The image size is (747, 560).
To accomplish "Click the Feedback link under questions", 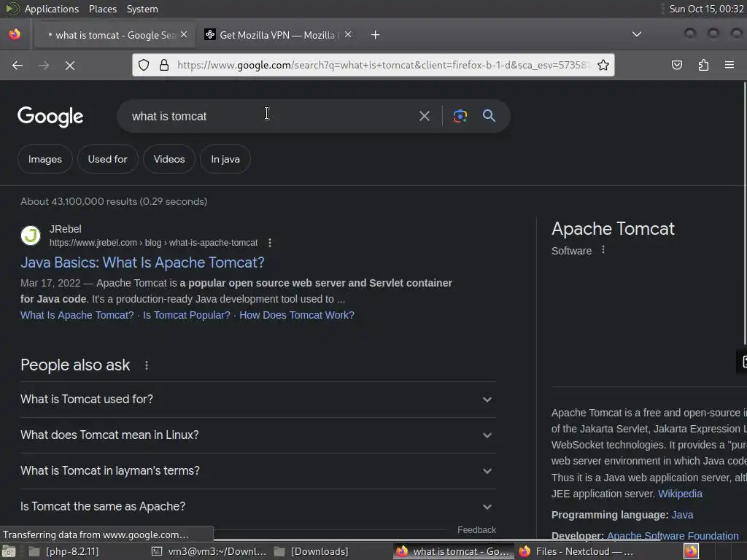I will click(x=476, y=530).
